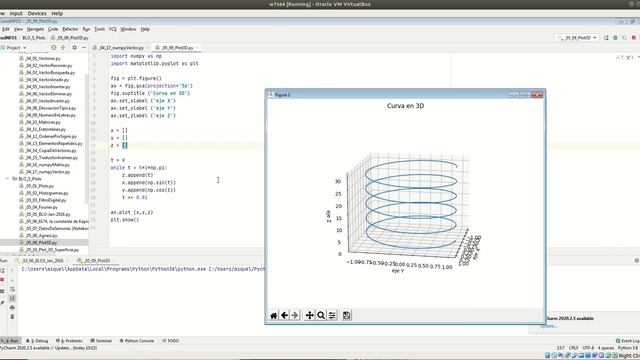Click BLO_5_Plots in the breadcrumb bar
640x360 pixels.
pos(34,38)
